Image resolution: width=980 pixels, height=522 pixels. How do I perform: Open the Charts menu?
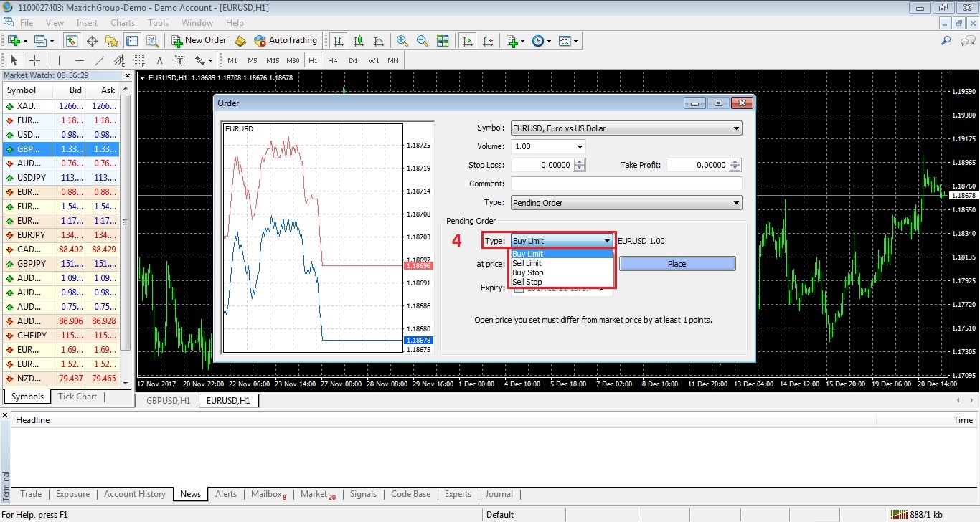click(x=123, y=23)
